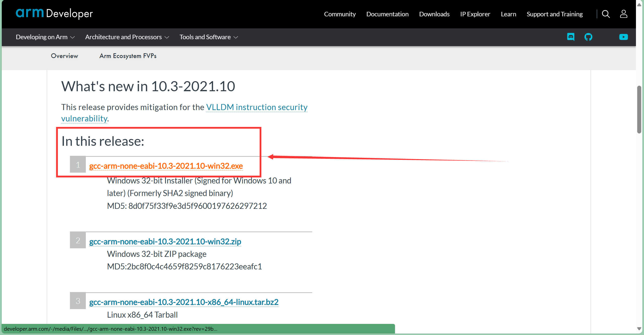Open the Downloads menu item
The image size is (644, 335).
tap(434, 14)
